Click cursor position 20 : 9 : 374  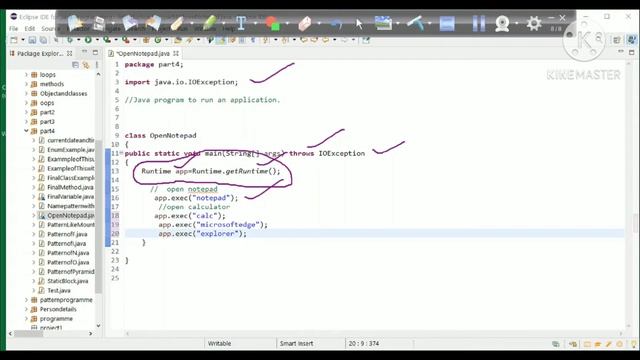click(363, 344)
